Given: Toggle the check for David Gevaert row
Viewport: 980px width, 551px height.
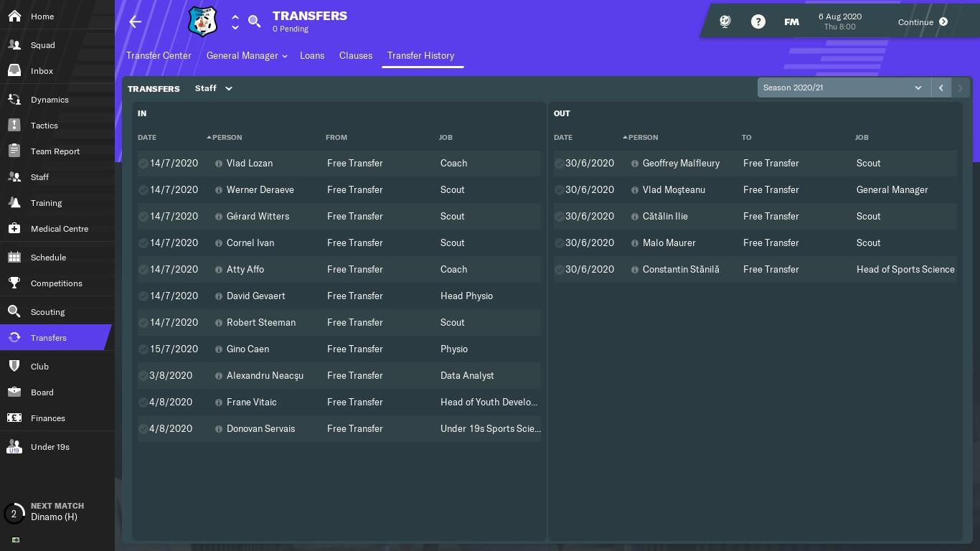Looking at the screenshot, I should click(x=143, y=296).
